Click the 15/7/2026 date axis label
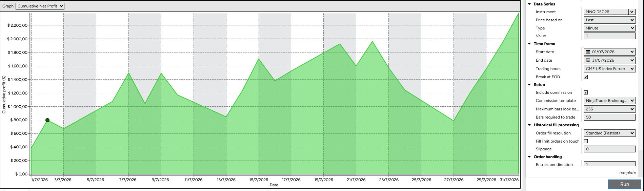Viewport: 644px width, 191px height. pos(259,180)
